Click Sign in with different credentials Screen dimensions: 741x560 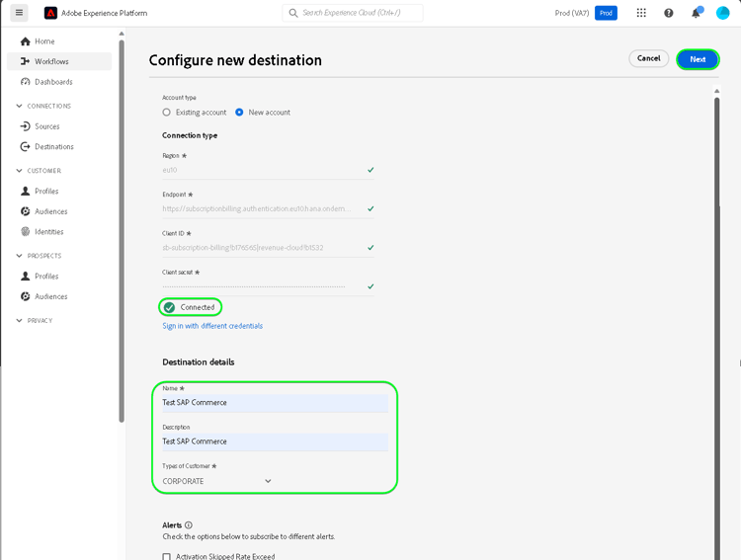click(212, 326)
